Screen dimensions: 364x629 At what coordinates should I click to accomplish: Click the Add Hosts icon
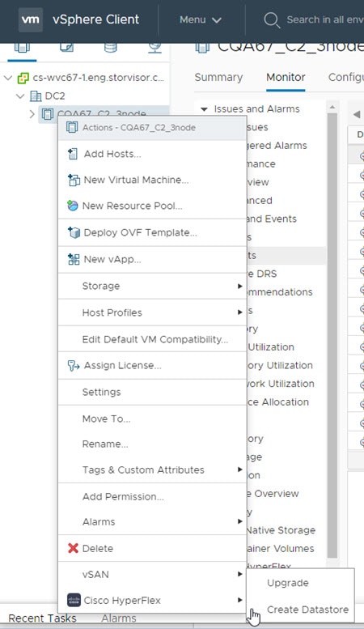[x=73, y=154]
